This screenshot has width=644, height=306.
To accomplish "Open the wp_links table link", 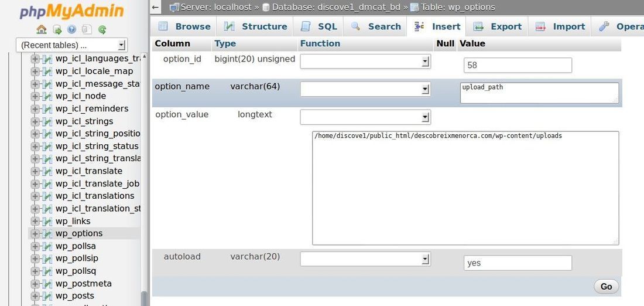I will pos(73,221).
